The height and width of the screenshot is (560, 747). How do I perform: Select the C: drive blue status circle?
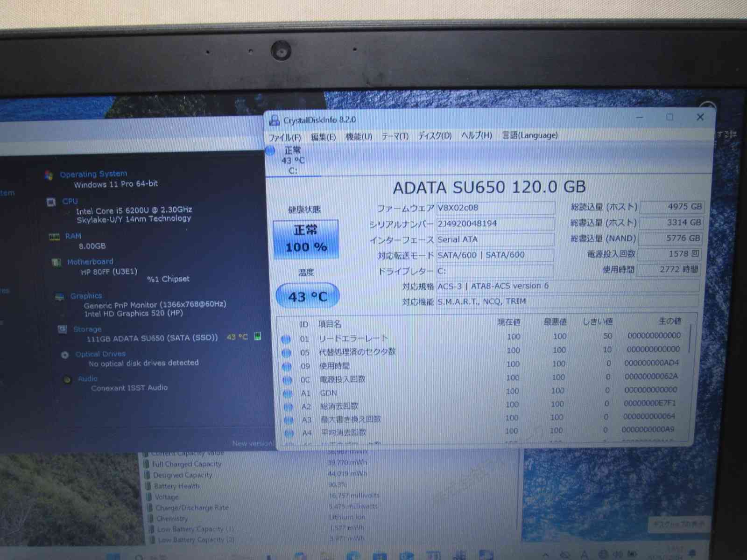[270, 150]
